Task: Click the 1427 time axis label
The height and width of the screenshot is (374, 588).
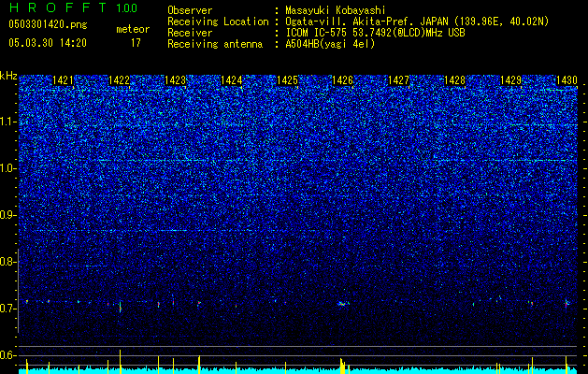Action: [398, 79]
